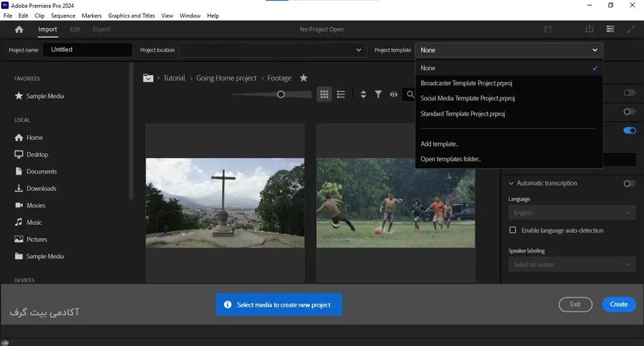
Task: Choose Standard Template Project.prproj
Action: coord(509,114)
